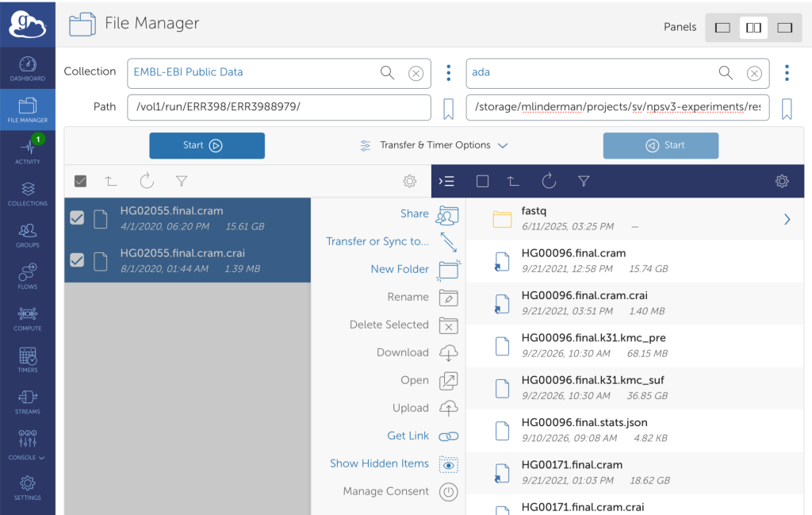Filter right panel files
The height and width of the screenshot is (515, 812).
tap(584, 181)
